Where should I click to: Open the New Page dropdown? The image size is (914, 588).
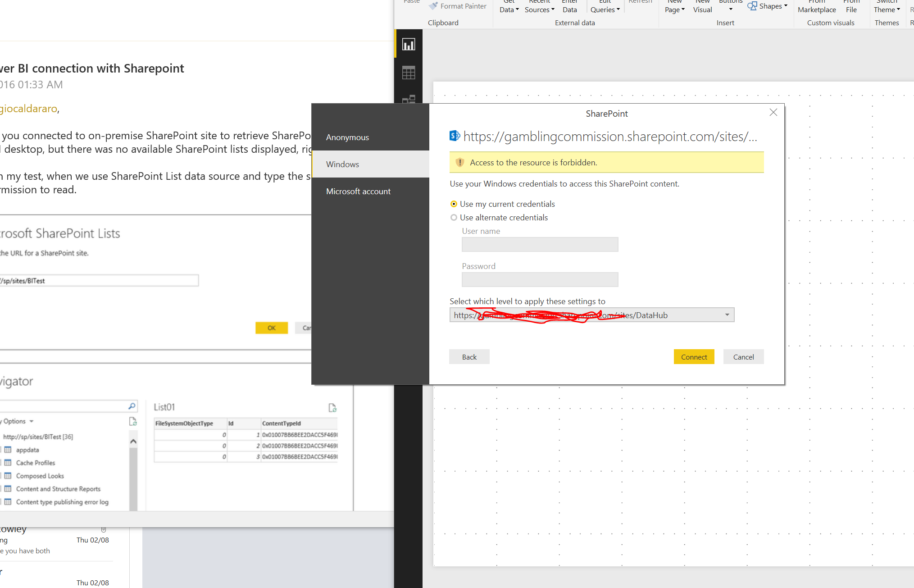(674, 6)
